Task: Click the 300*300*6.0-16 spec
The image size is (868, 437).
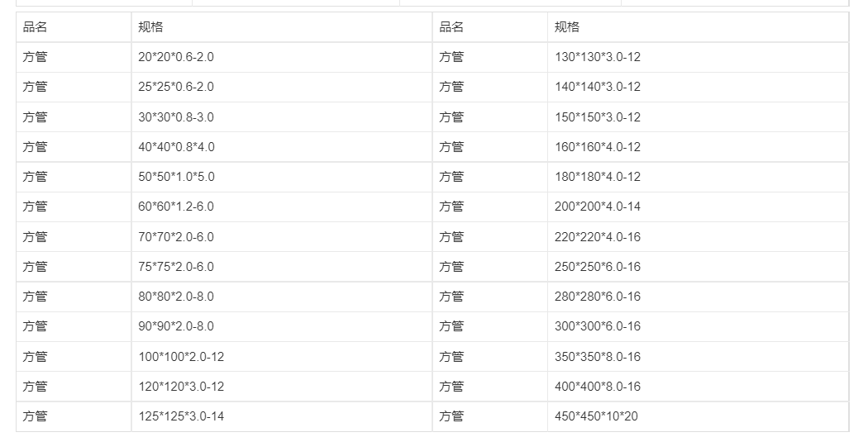Action: pyautogui.click(x=698, y=325)
